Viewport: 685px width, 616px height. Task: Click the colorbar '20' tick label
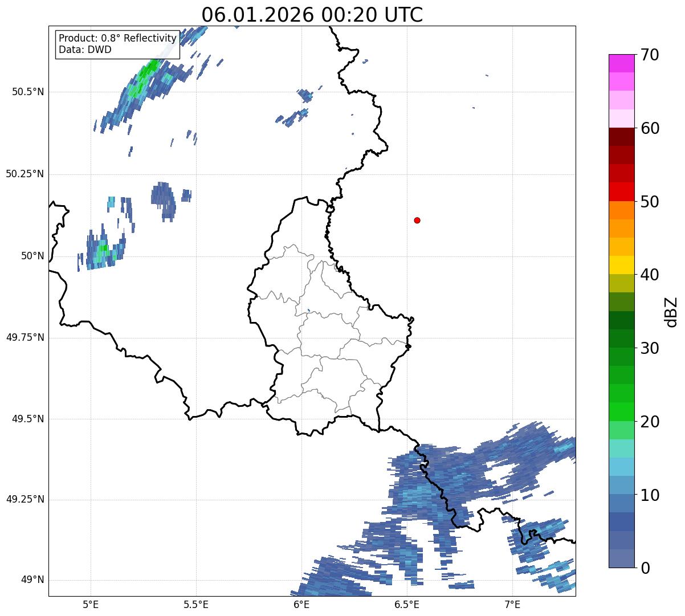tap(649, 422)
